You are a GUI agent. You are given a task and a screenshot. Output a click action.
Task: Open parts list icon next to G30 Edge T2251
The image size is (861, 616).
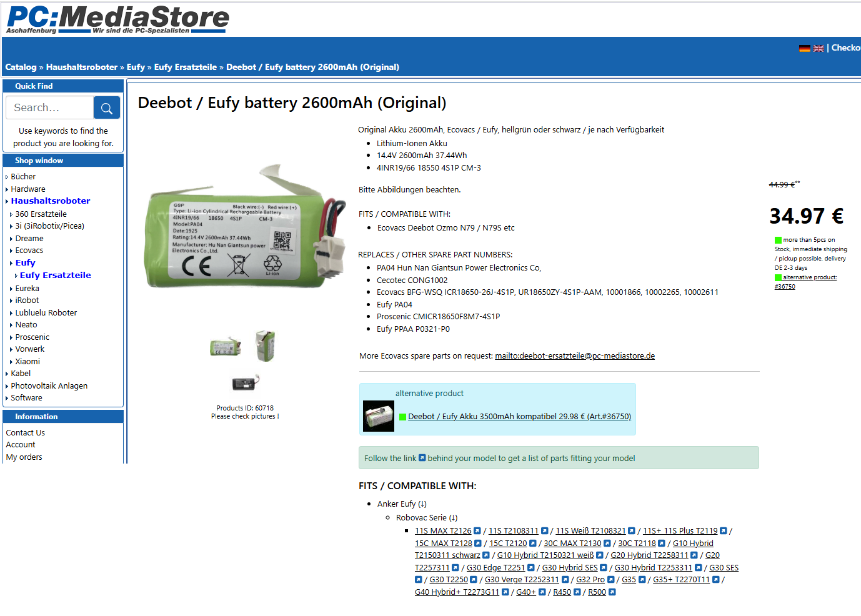point(531,568)
